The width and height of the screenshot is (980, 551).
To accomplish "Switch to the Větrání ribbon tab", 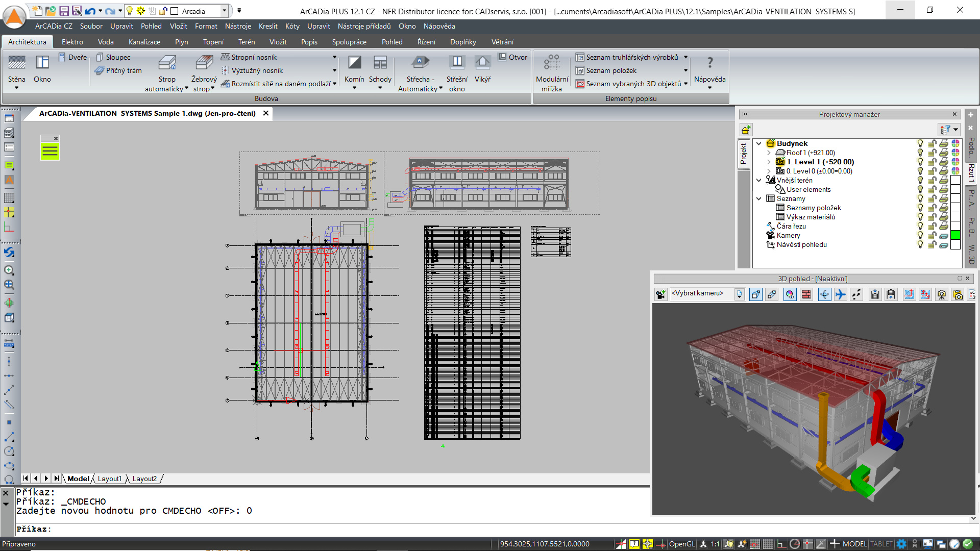I will (502, 42).
